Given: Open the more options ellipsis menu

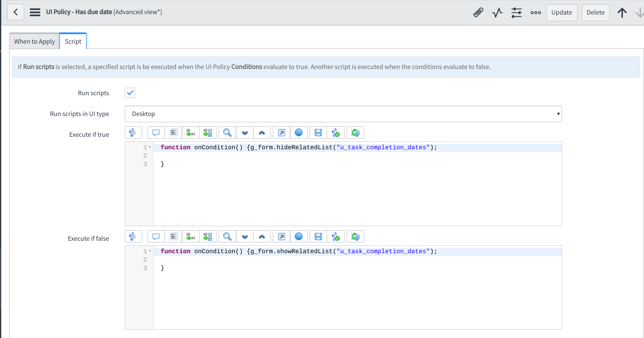Looking at the screenshot, I should point(535,12).
